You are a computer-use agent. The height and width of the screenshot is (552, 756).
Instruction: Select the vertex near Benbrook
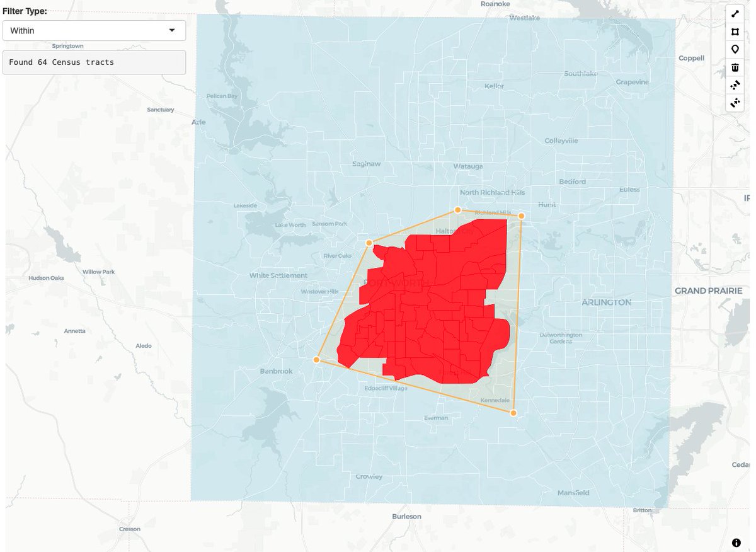click(315, 359)
